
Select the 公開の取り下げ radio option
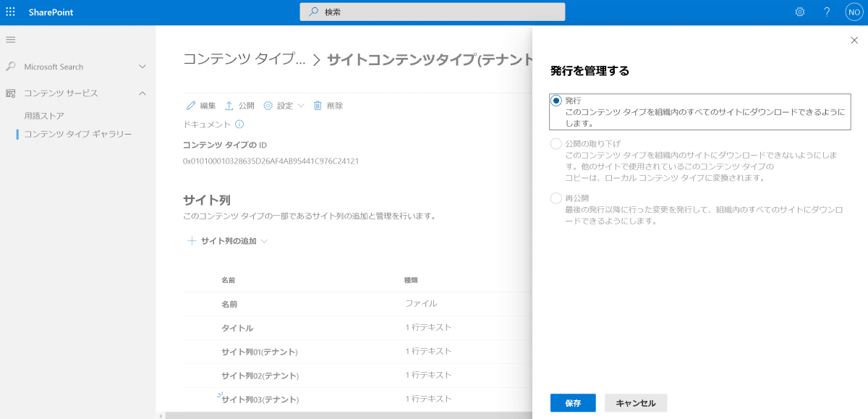[556, 143]
